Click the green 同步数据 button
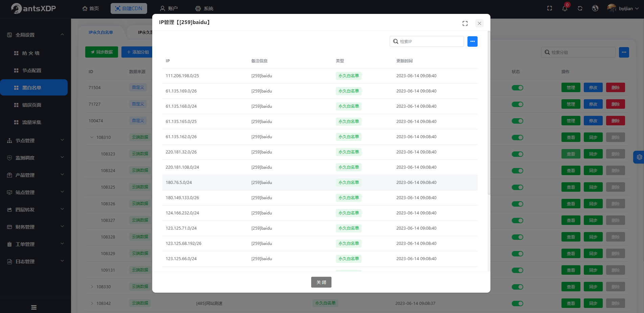Screen dimensions: 644x313 [x=101, y=52]
